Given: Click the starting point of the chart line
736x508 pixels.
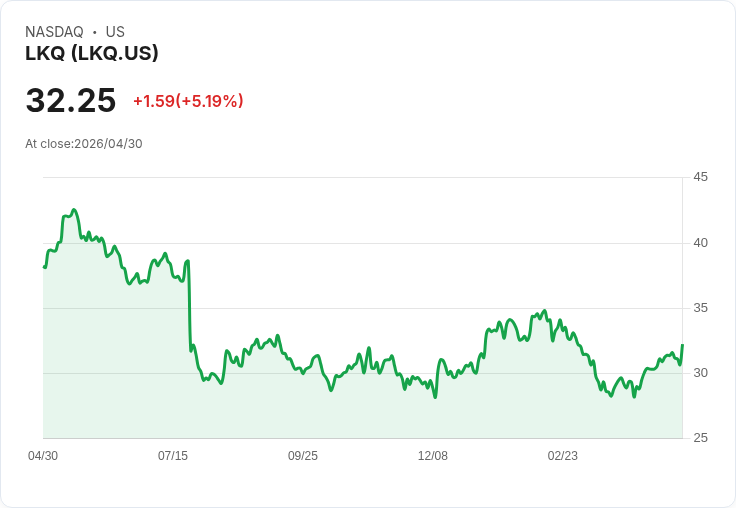Looking at the screenshot, I should point(44,267).
